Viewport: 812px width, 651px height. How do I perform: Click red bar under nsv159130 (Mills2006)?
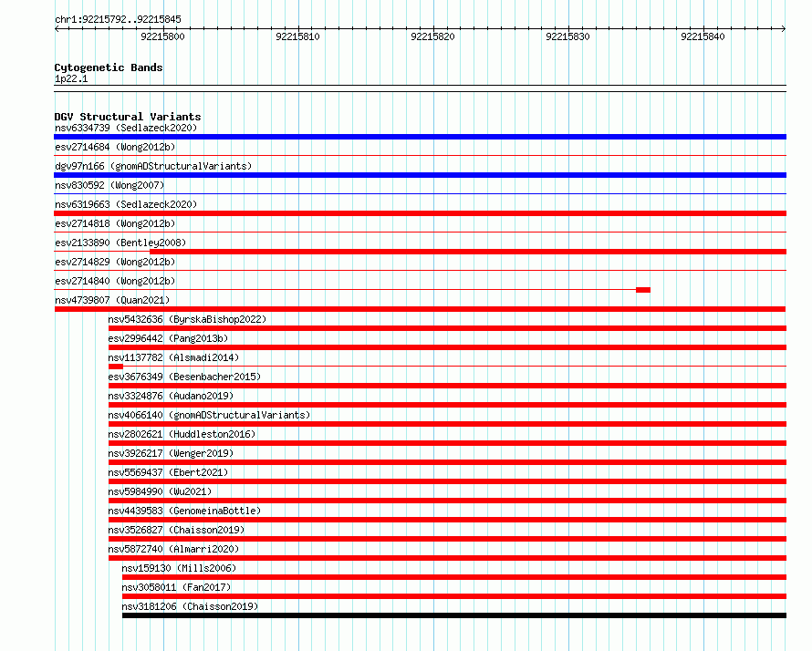[454, 577]
